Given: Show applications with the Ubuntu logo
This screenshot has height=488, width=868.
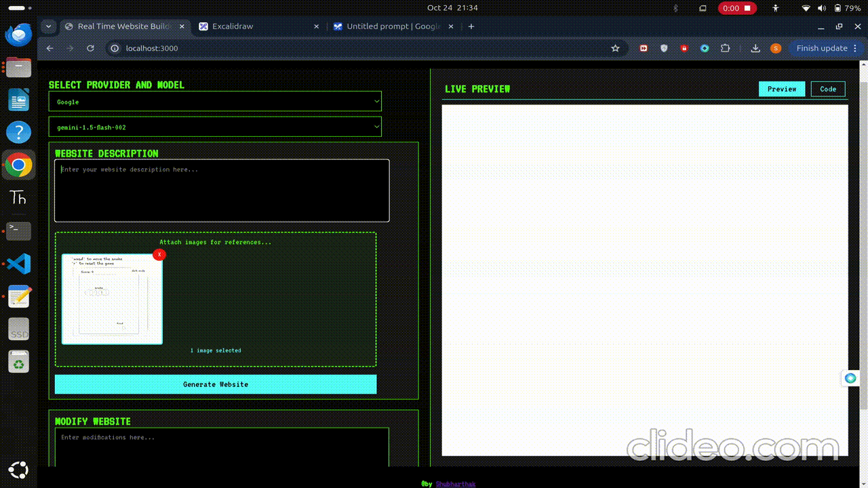Looking at the screenshot, I should pyautogui.click(x=18, y=470).
